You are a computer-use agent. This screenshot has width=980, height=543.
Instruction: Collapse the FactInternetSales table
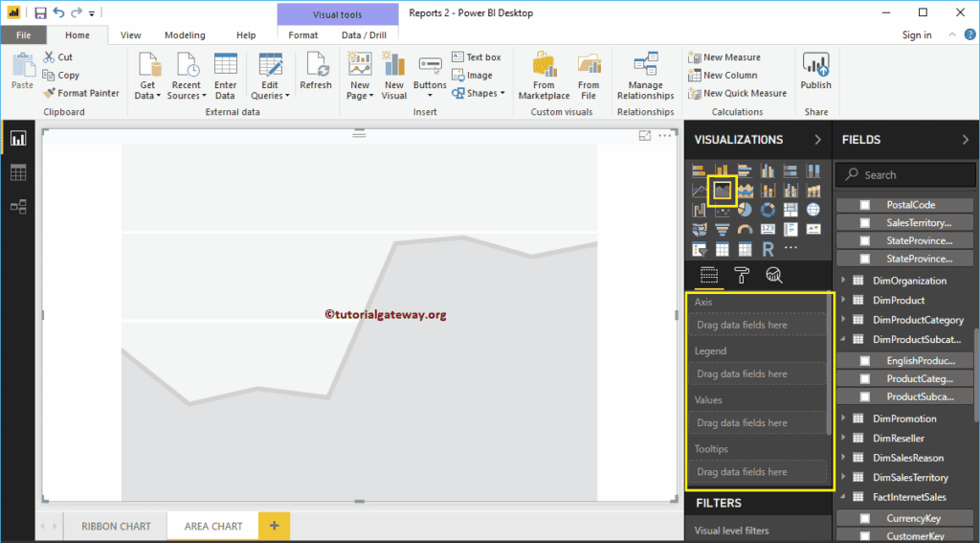843,497
